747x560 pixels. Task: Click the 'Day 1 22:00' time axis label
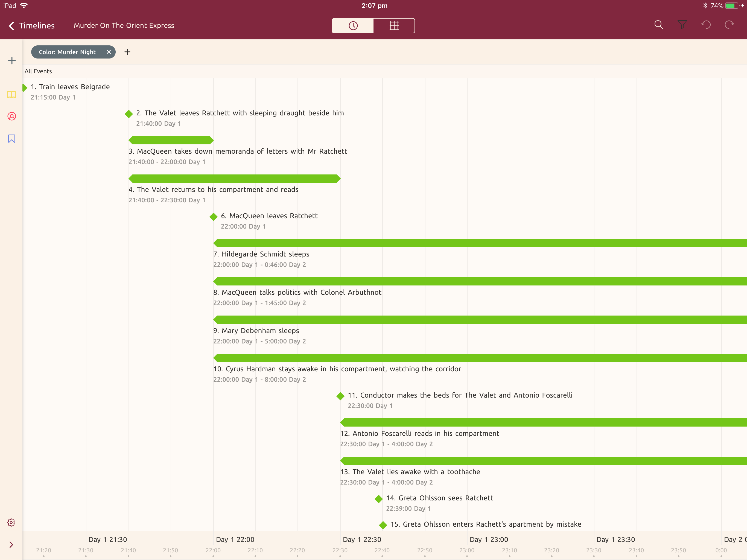[235, 539]
